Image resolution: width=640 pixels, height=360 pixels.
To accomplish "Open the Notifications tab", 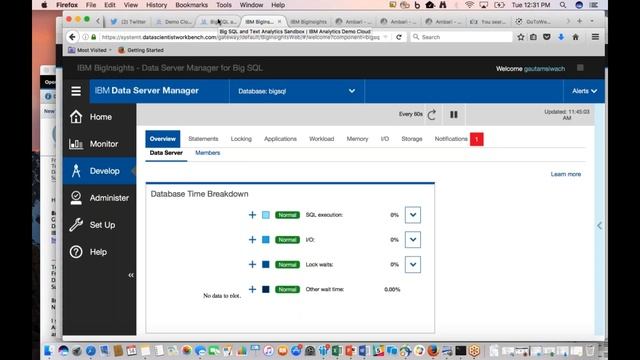I will pos(451,139).
